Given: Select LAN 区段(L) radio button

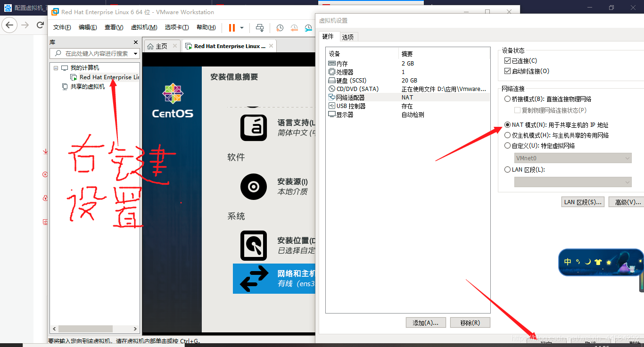Looking at the screenshot, I should (507, 170).
